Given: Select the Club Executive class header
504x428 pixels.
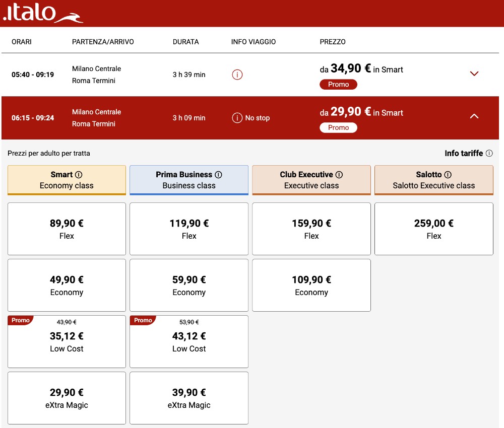Looking at the screenshot, I should (x=311, y=180).
